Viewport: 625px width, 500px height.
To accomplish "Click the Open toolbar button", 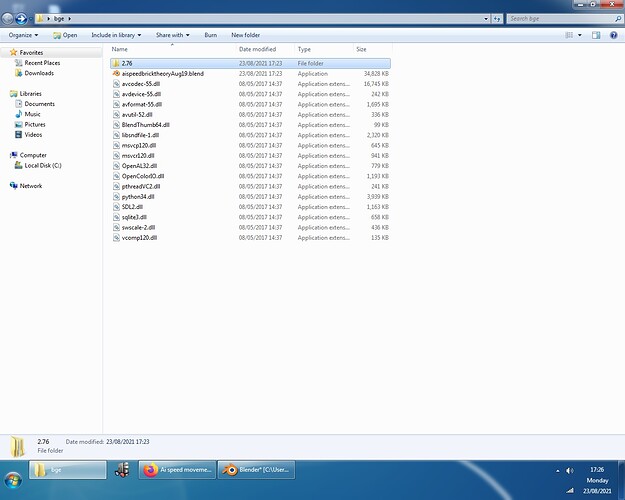I will (65, 35).
